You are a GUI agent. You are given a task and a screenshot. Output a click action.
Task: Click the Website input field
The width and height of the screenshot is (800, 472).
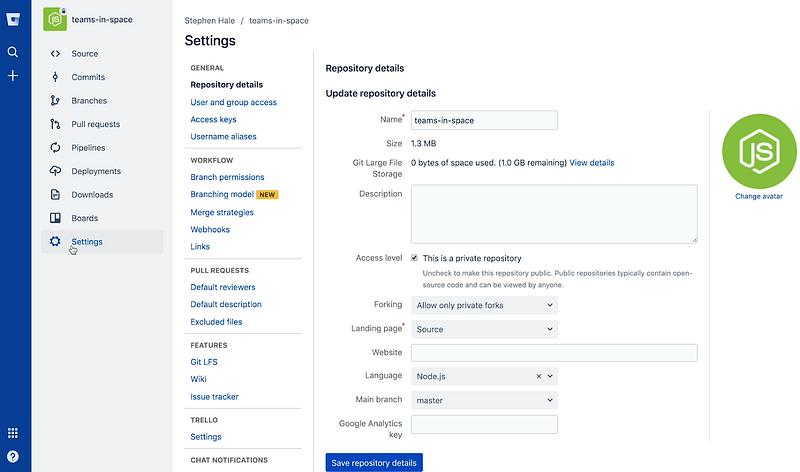coord(554,353)
